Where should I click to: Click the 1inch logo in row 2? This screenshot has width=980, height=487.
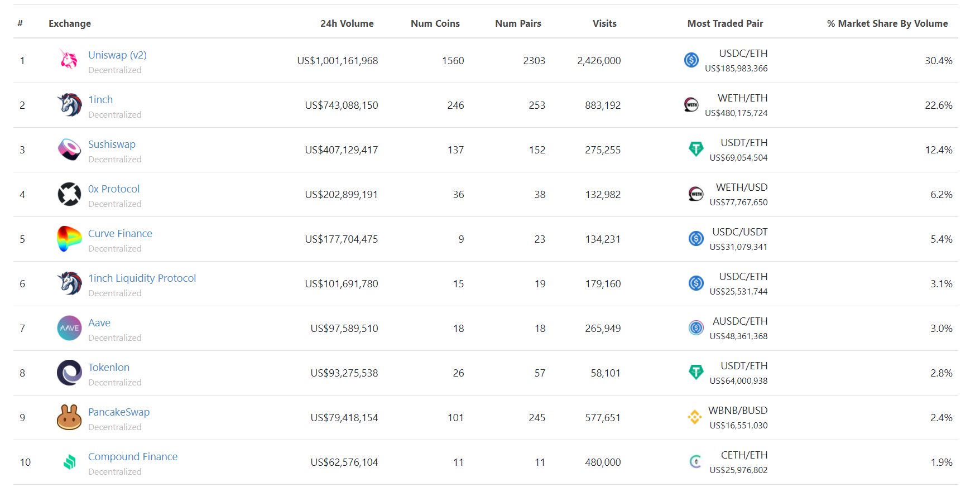(69, 105)
